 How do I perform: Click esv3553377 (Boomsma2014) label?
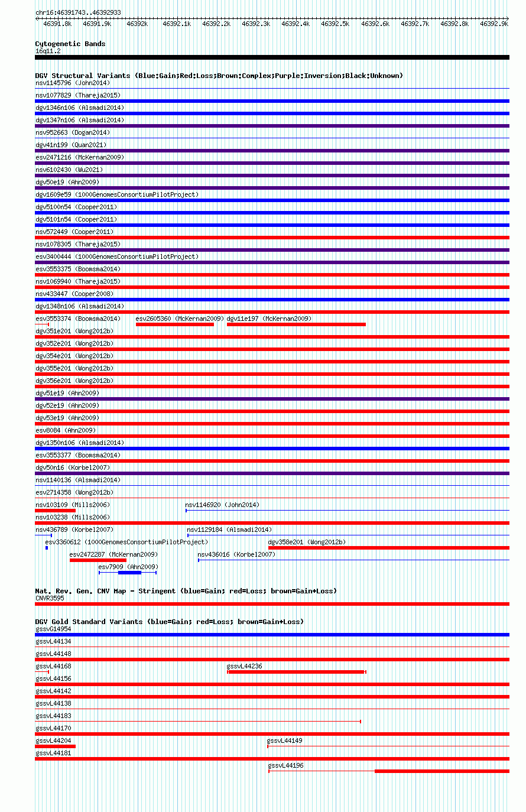78,455
